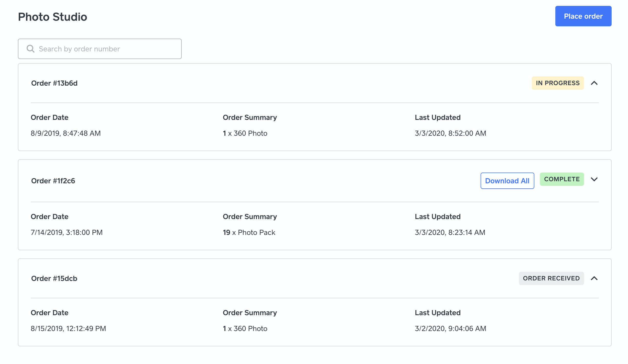Screen dimensions: 628x364
Task: Click the Place order button
Action: (x=583, y=16)
